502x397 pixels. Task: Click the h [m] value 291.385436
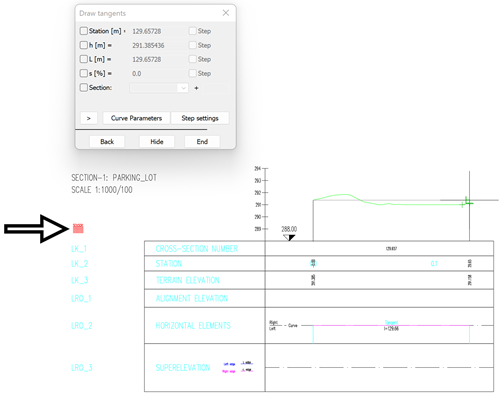pos(148,45)
